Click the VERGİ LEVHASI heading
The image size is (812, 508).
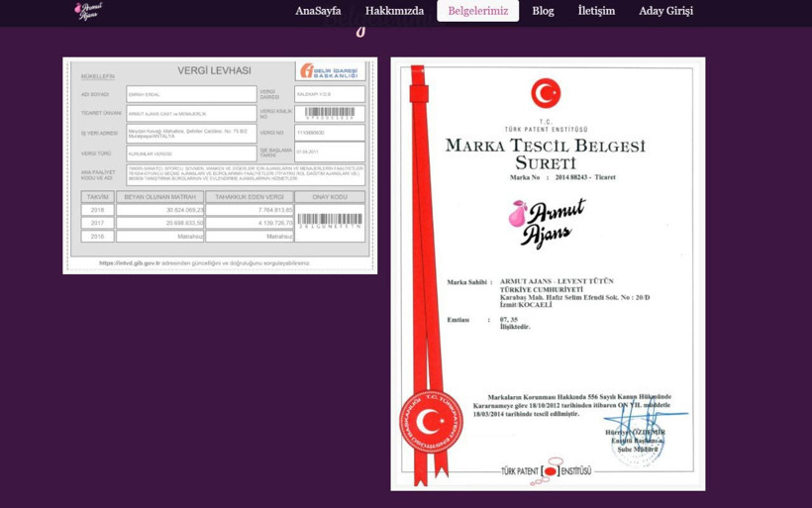click(215, 71)
